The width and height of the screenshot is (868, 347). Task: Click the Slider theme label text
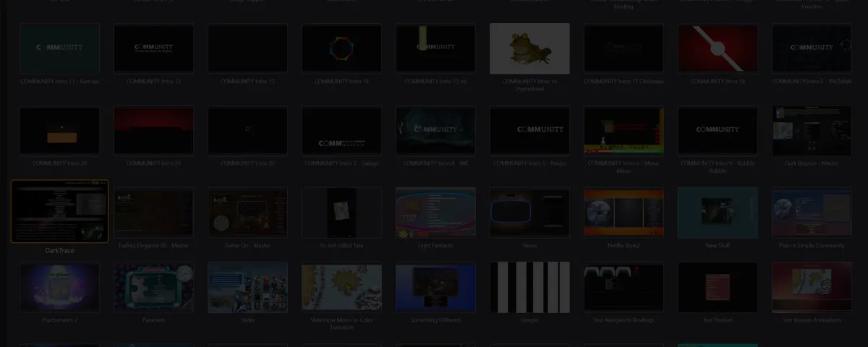pyautogui.click(x=247, y=320)
